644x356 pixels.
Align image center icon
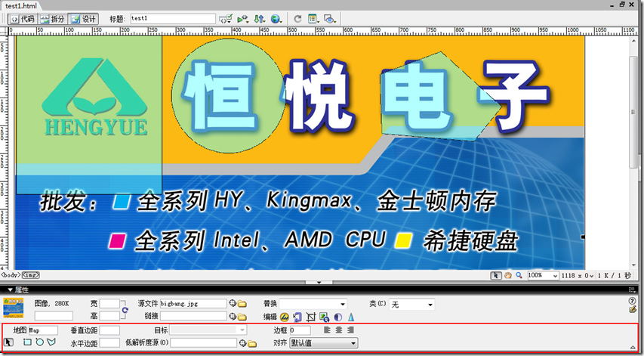coord(339,330)
